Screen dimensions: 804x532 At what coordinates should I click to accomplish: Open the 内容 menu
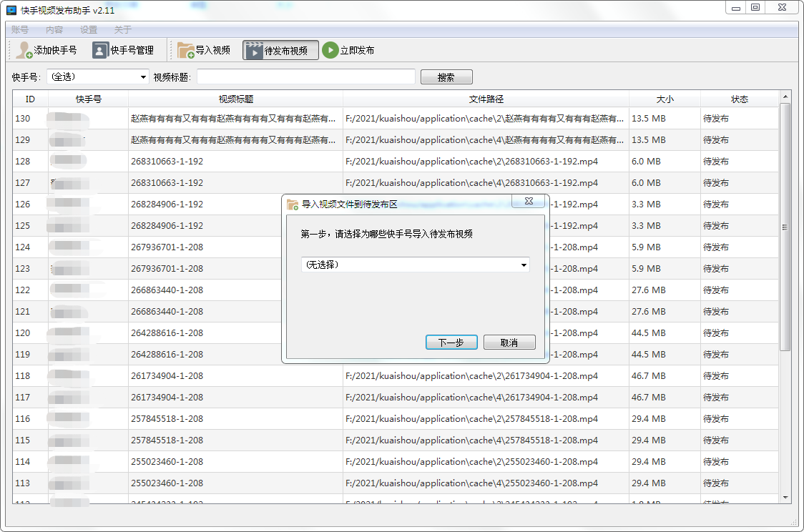click(54, 30)
